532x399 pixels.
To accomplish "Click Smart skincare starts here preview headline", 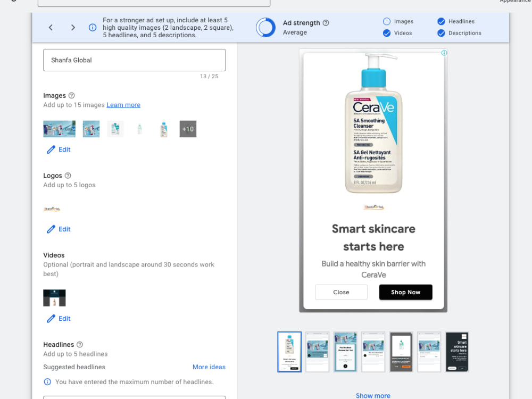I will [373, 237].
